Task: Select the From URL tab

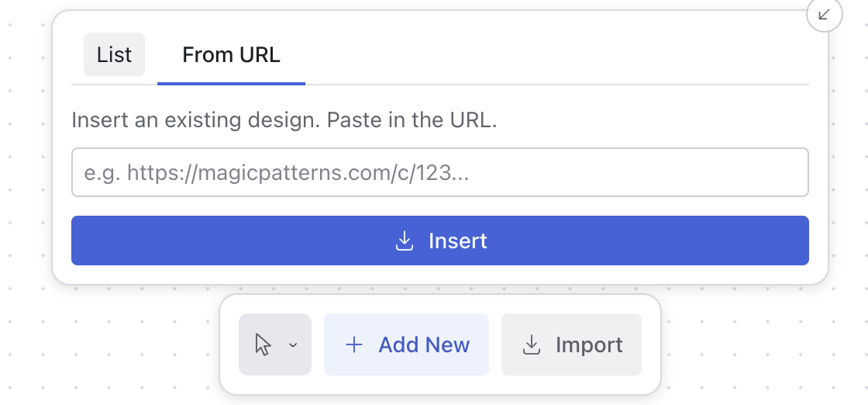Action: pos(231,55)
